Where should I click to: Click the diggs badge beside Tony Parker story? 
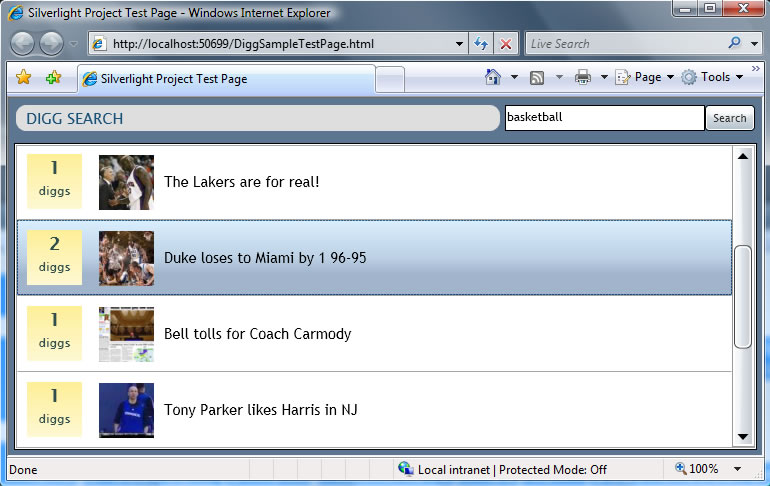click(x=55, y=409)
